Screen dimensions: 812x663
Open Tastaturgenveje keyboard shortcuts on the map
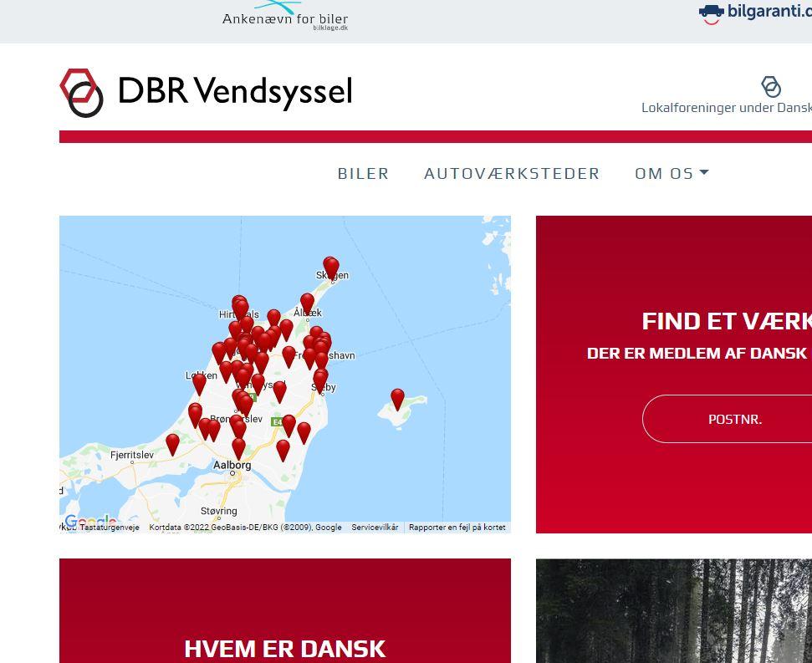click(110, 528)
